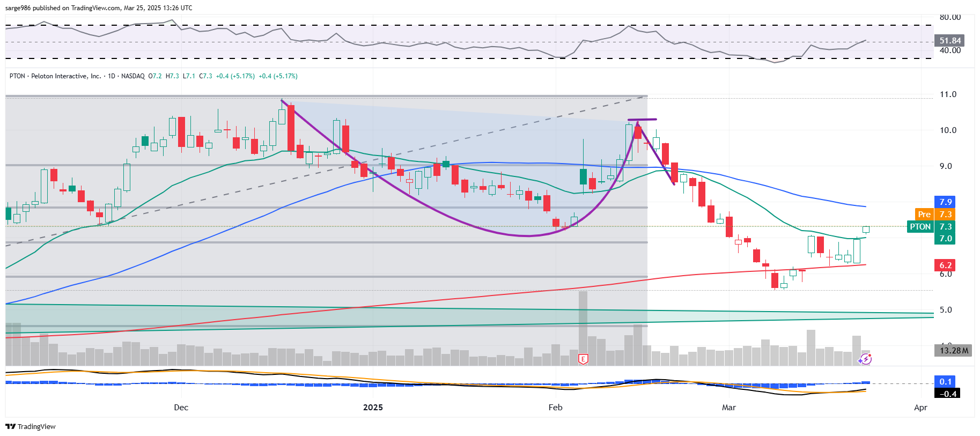The width and height of the screenshot is (980, 436).
Task: Click the green PTON price label
Action: click(920, 227)
